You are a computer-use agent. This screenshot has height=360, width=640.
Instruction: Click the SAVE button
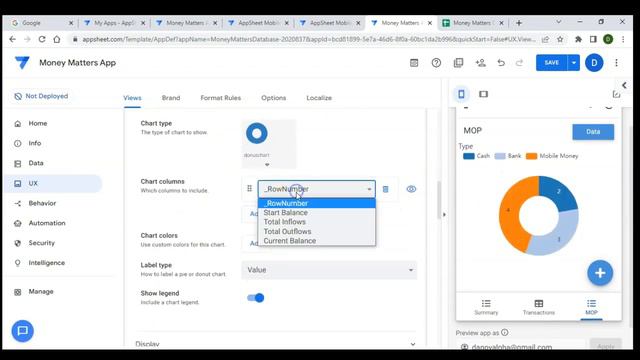pos(551,63)
